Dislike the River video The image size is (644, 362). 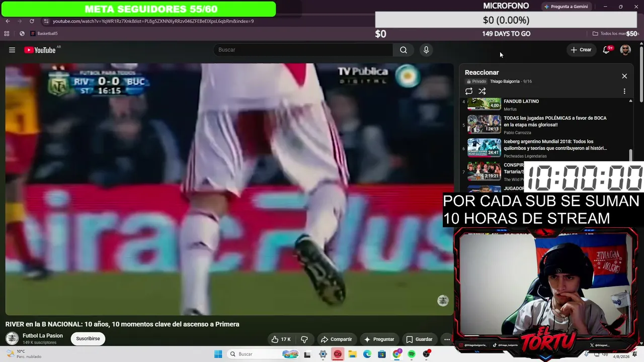(304, 339)
